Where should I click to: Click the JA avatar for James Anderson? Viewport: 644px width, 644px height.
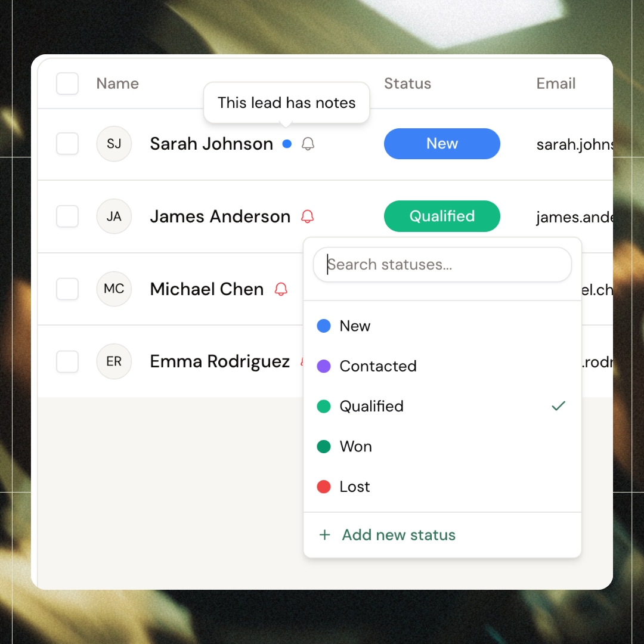[x=114, y=216]
